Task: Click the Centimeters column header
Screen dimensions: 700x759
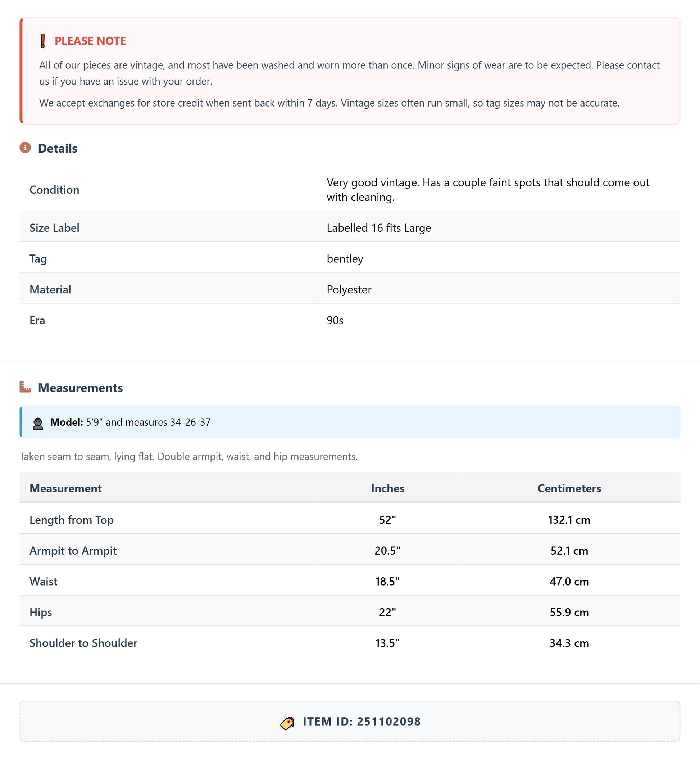Action: tap(569, 488)
